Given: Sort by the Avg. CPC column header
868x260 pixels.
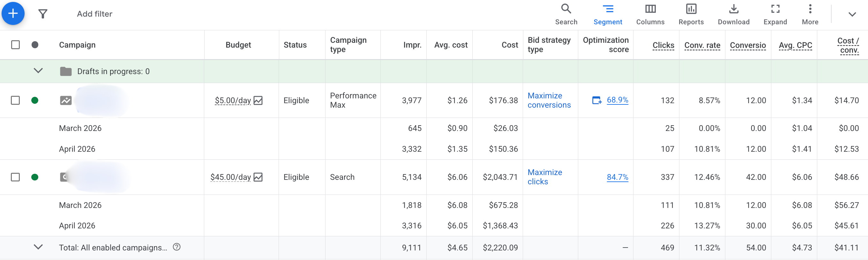Looking at the screenshot, I should [795, 45].
